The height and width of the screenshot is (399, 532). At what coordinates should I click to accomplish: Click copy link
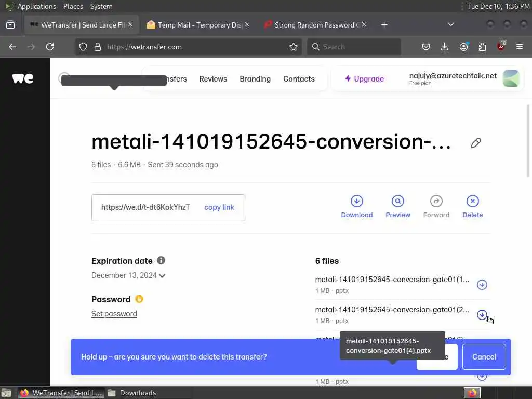(x=219, y=207)
